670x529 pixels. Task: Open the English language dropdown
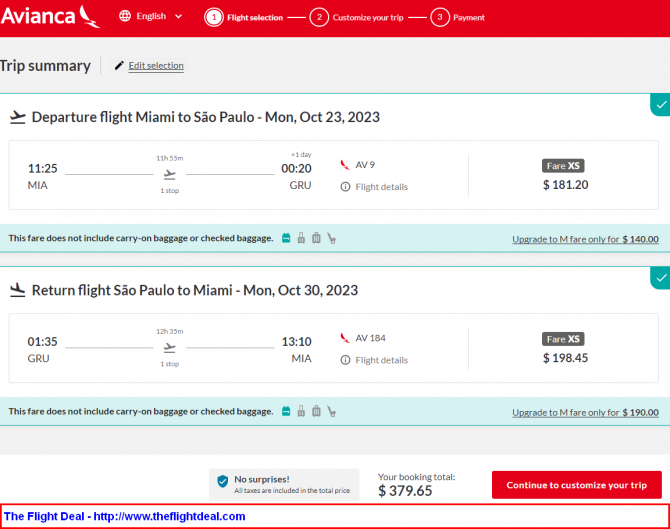pos(151,16)
